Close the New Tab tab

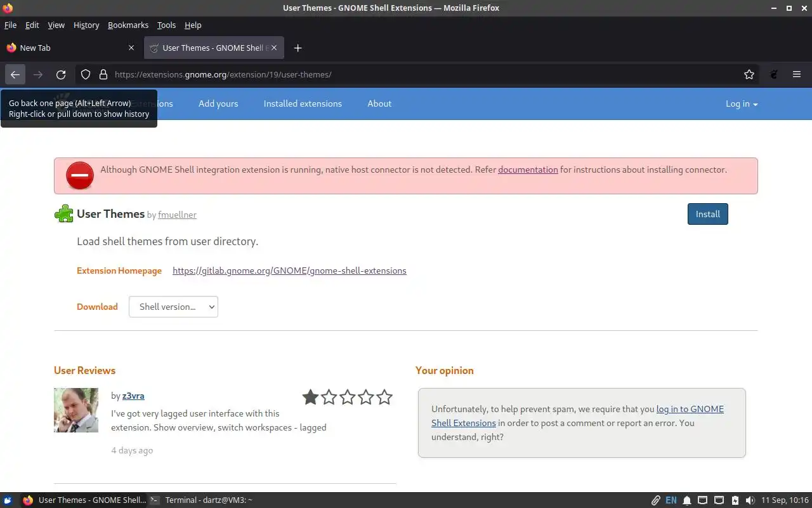[x=131, y=48]
